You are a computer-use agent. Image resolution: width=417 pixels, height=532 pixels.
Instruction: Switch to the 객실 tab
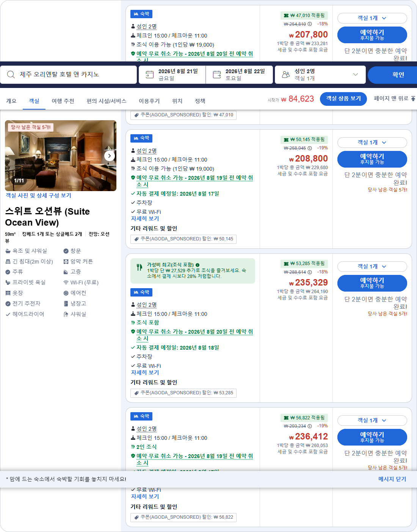(x=34, y=101)
